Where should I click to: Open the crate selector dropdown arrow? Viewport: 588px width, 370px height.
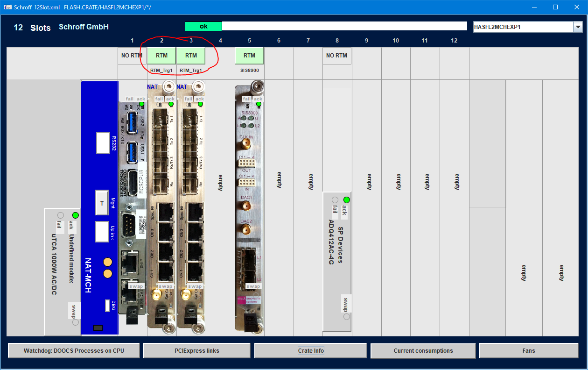578,27
